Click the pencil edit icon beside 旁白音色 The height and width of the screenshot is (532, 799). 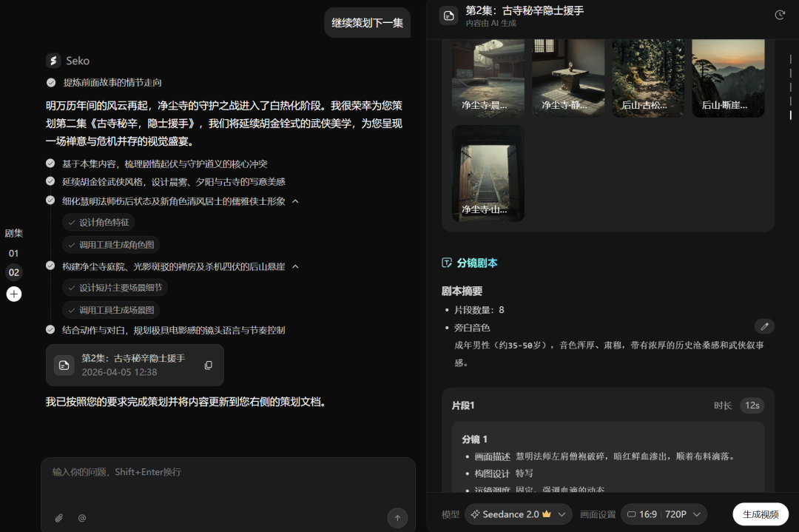pyautogui.click(x=764, y=326)
